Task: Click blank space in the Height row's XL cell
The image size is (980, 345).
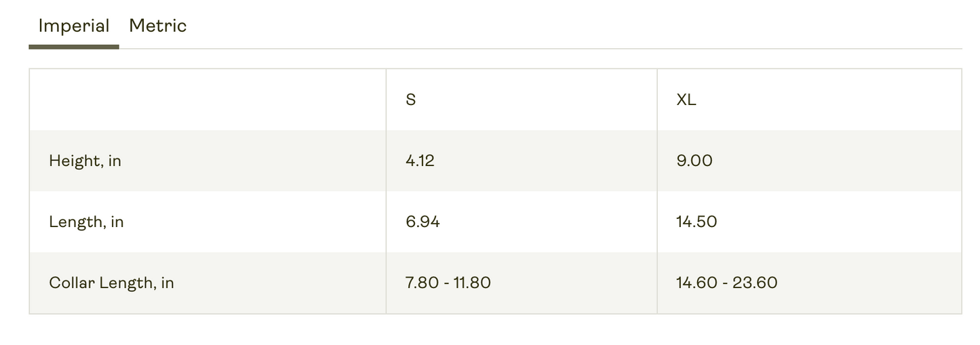Action: click(x=848, y=161)
